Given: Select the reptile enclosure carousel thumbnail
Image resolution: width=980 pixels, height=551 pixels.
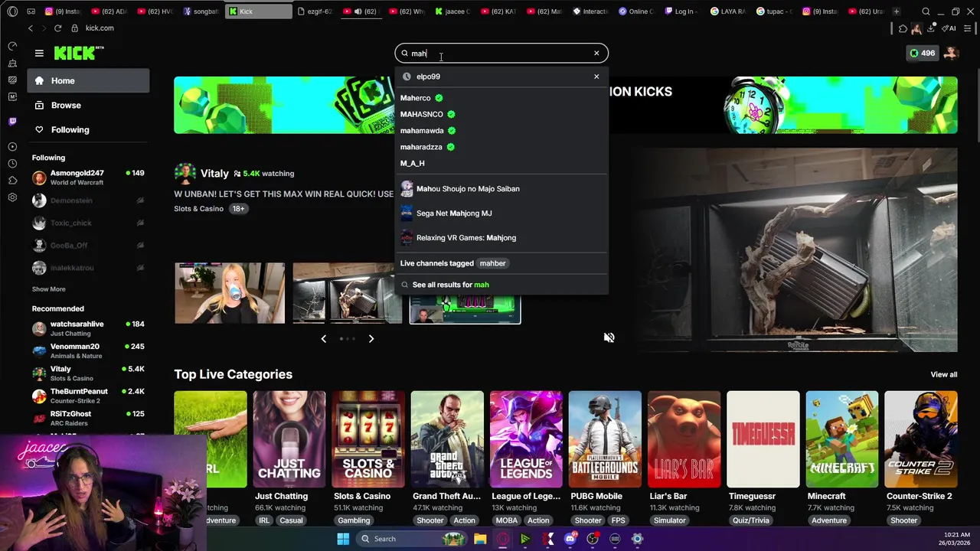Looking at the screenshot, I should [347, 293].
